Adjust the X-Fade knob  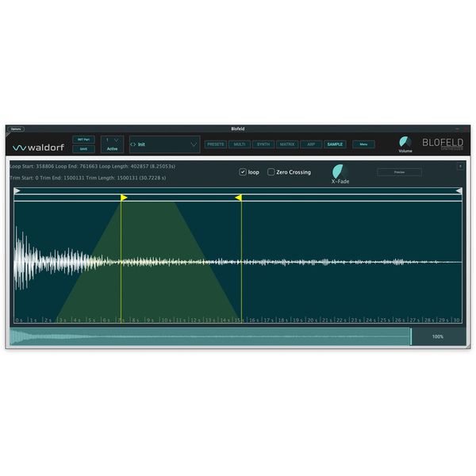(340, 171)
